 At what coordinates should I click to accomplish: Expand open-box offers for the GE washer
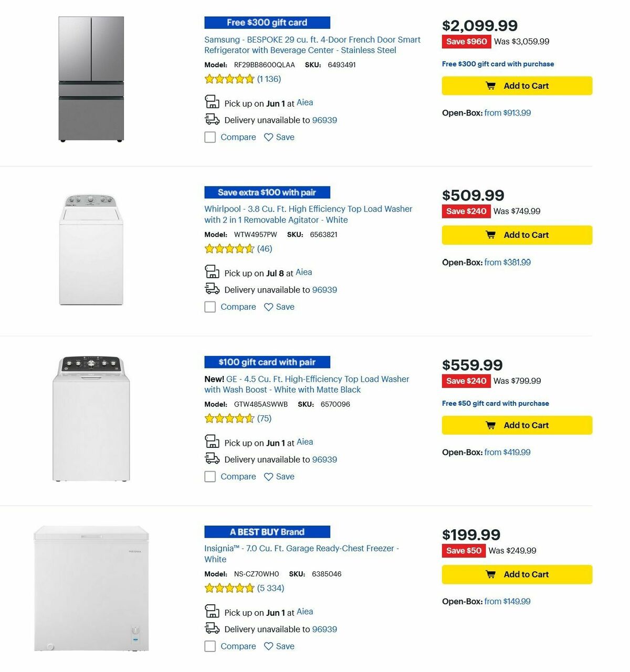point(507,452)
